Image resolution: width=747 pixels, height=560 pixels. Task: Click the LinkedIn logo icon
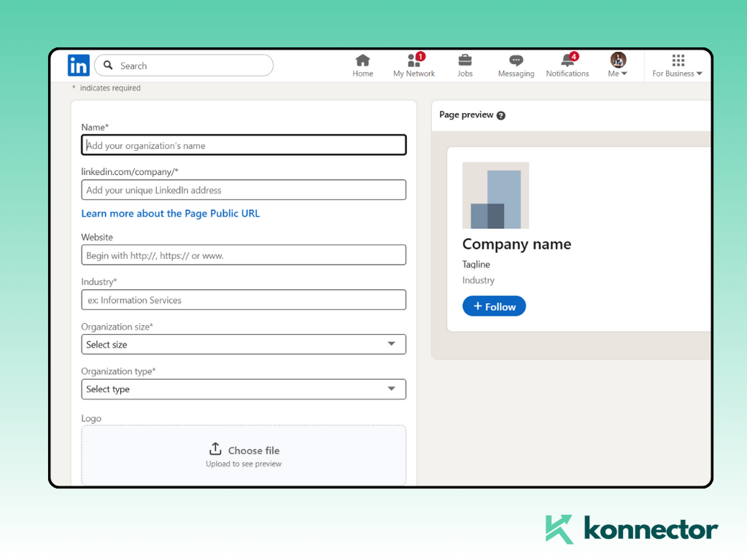[x=78, y=65]
